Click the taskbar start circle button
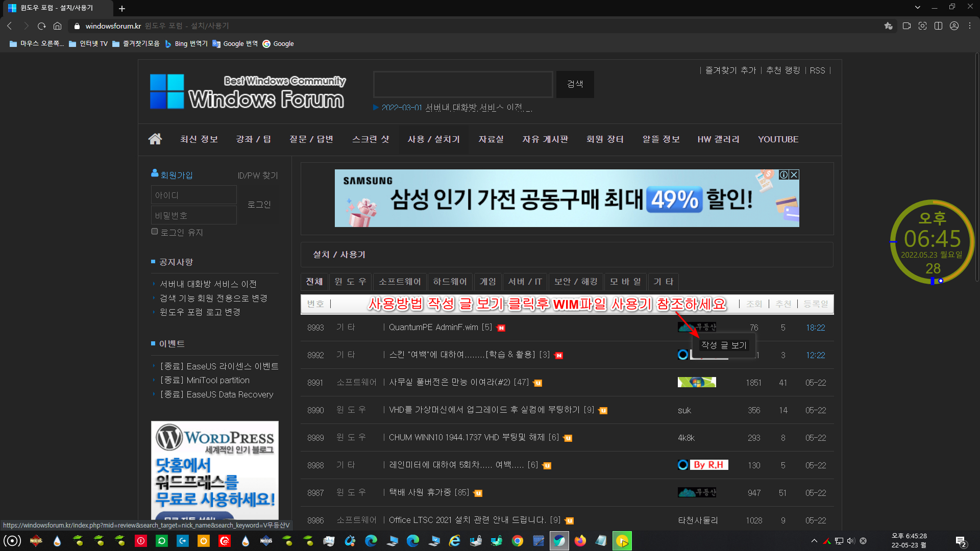 coord(12,541)
